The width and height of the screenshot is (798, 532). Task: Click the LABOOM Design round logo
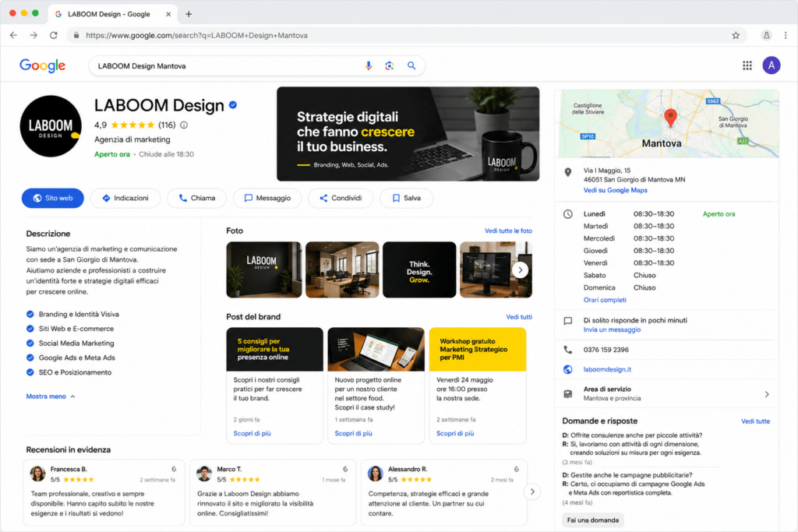[51, 126]
